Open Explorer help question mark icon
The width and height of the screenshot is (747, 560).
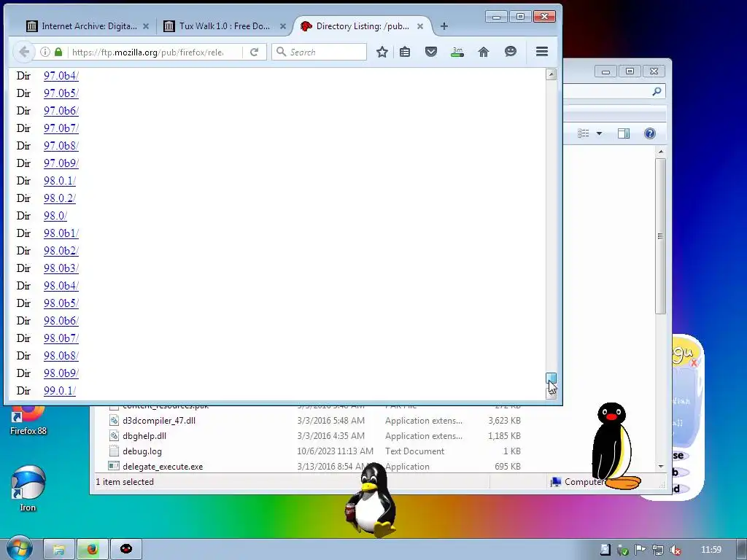(x=650, y=133)
